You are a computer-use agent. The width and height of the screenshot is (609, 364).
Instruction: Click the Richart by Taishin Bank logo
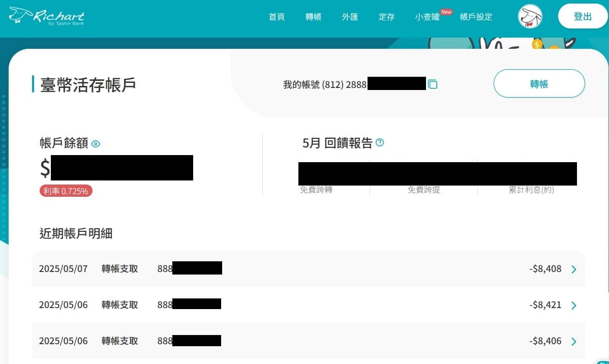tap(46, 16)
